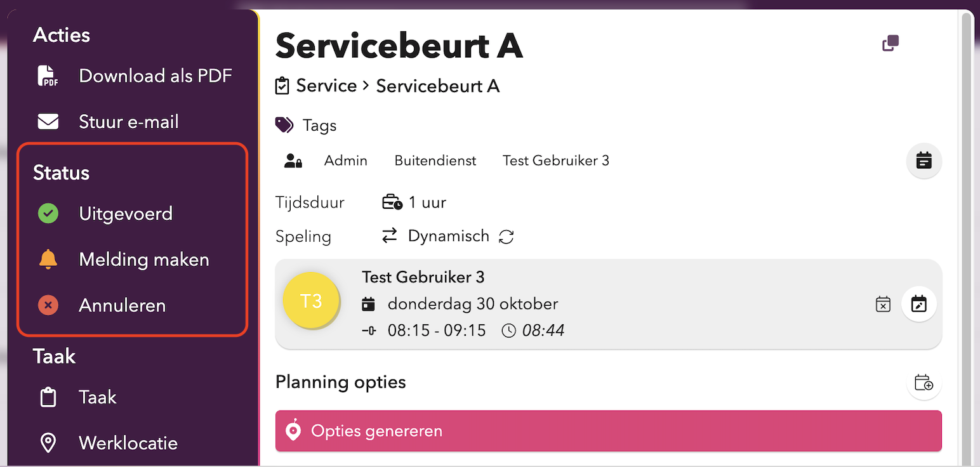
Task: Click the yellow T3 avatar circle
Action: (310, 301)
